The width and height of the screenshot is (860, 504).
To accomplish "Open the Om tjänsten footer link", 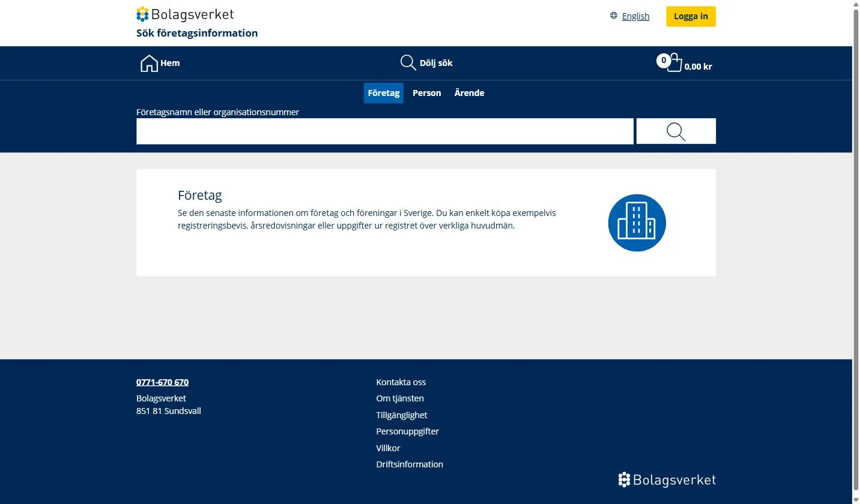I will pos(400,398).
